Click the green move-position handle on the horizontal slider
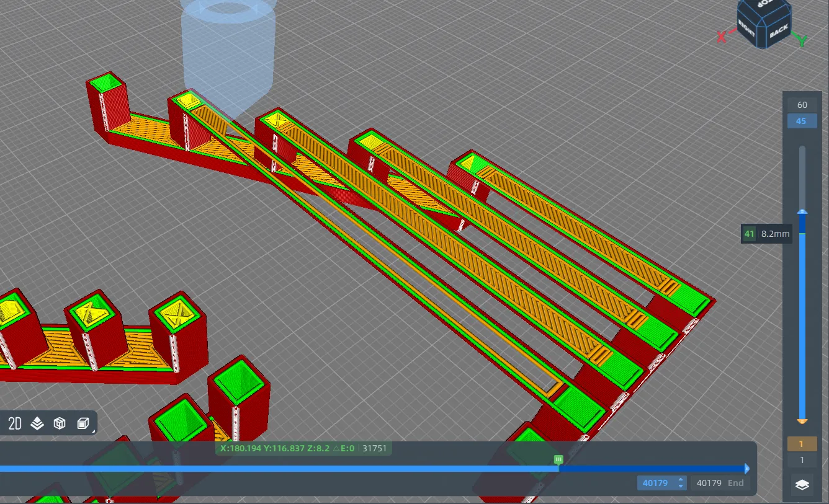The width and height of the screenshot is (829, 504). [558, 459]
